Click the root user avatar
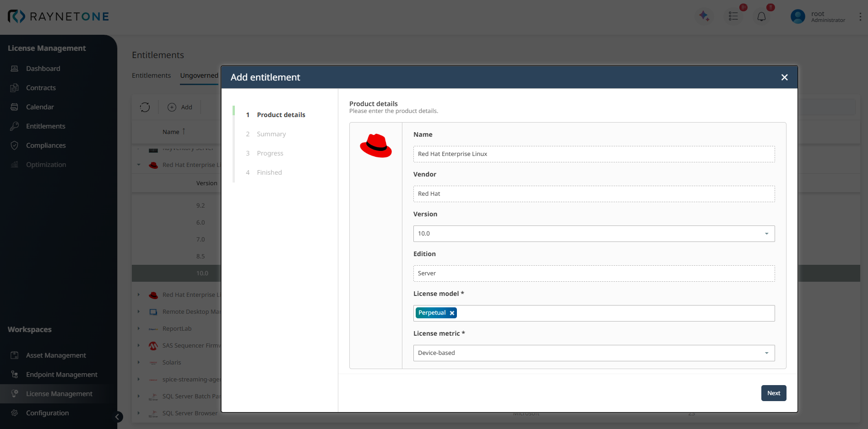The height and width of the screenshot is (429, 868). [x=798, y=16]
